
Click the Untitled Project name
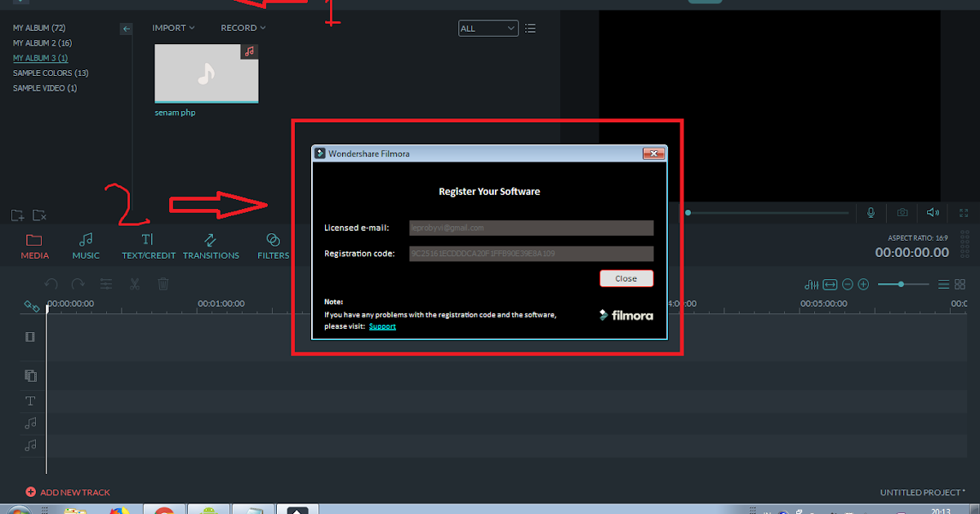click(922, 493)
